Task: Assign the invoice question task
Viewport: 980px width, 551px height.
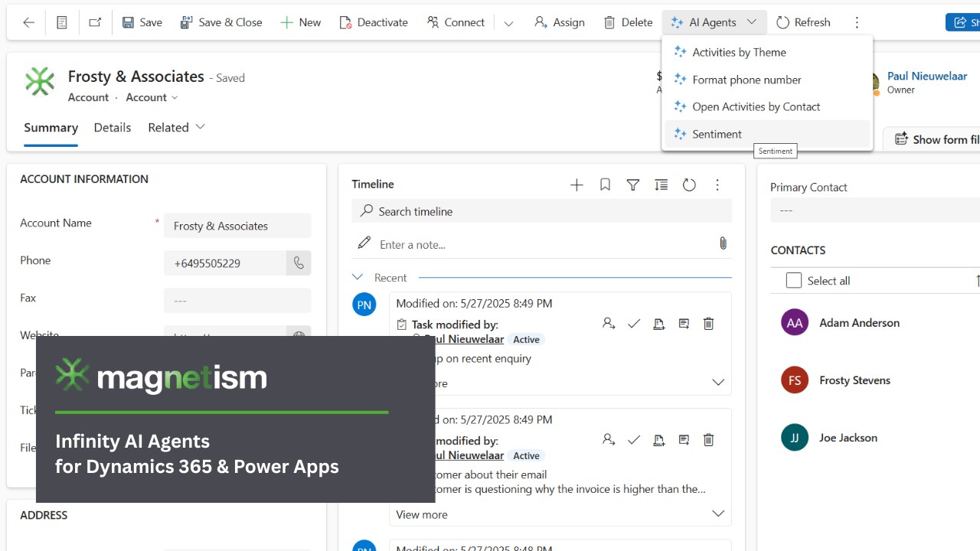Action: click(x=609, y=440)
